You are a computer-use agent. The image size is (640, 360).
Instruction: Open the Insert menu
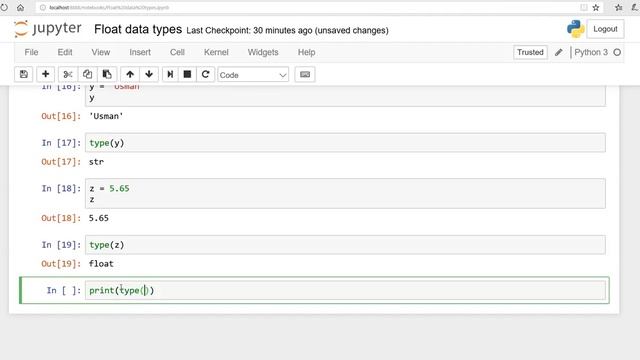140,52
